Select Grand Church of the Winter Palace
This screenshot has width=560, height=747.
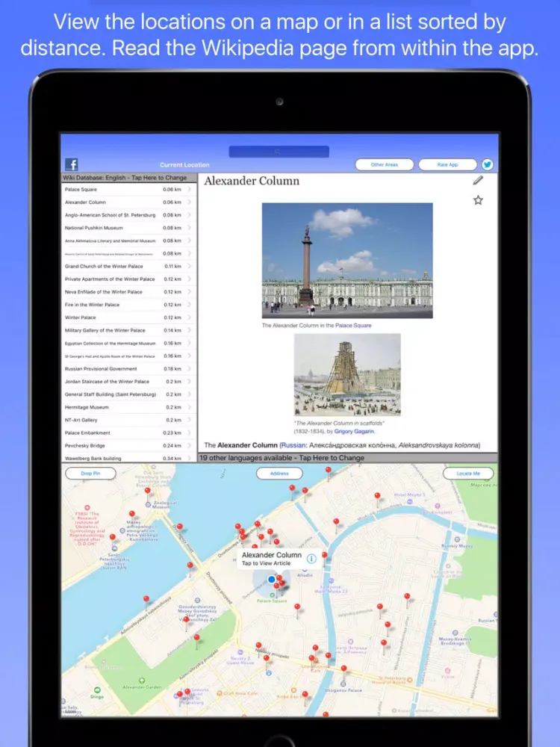click(129, 267)
